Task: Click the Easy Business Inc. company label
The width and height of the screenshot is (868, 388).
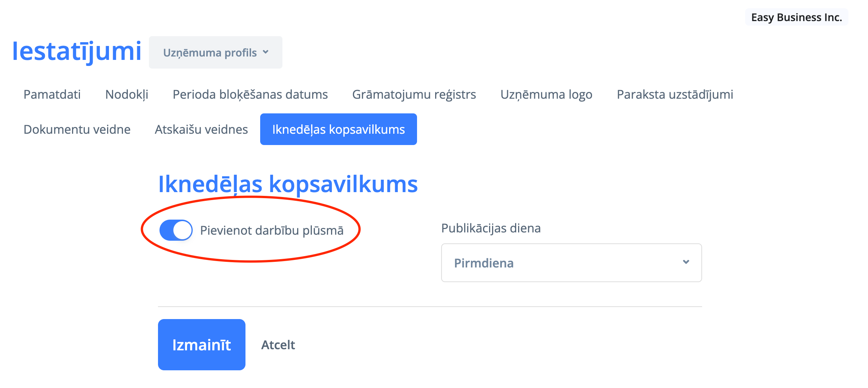Action: click(x=796, y=17)
